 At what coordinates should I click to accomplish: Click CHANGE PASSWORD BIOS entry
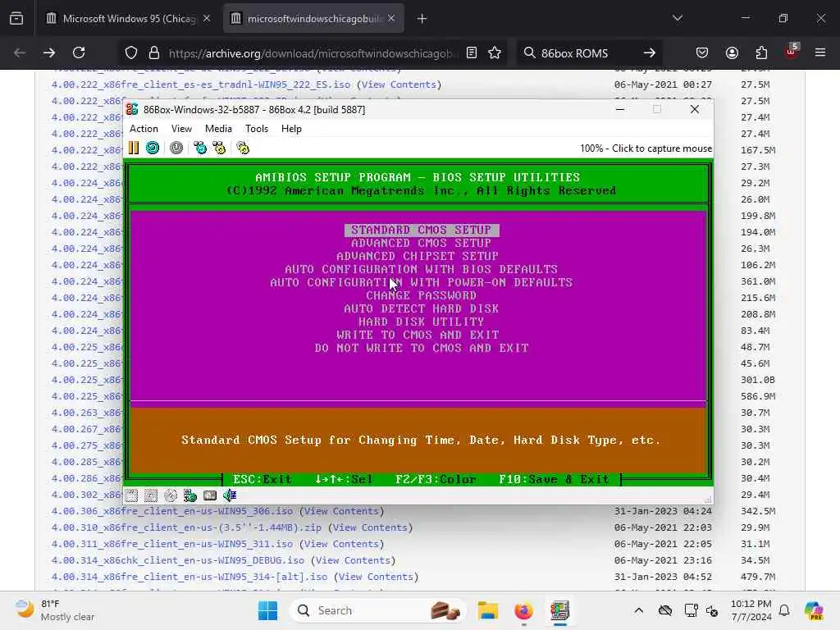(x=422, y=295)
